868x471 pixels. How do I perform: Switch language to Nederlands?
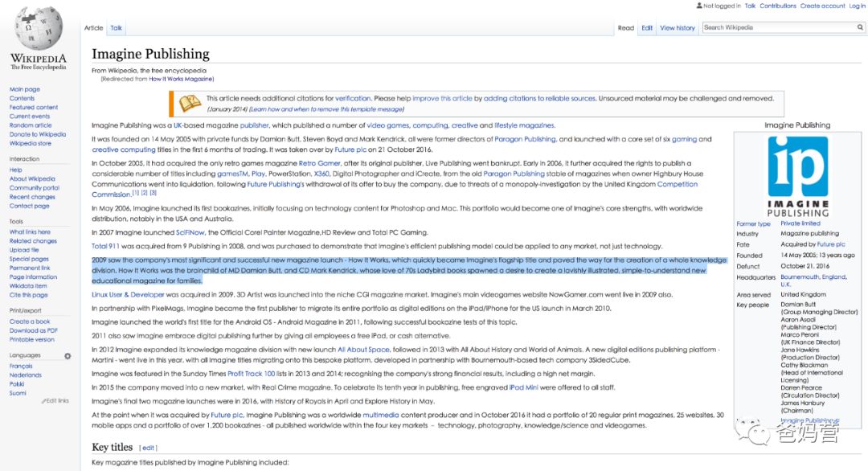click(26, 375)
